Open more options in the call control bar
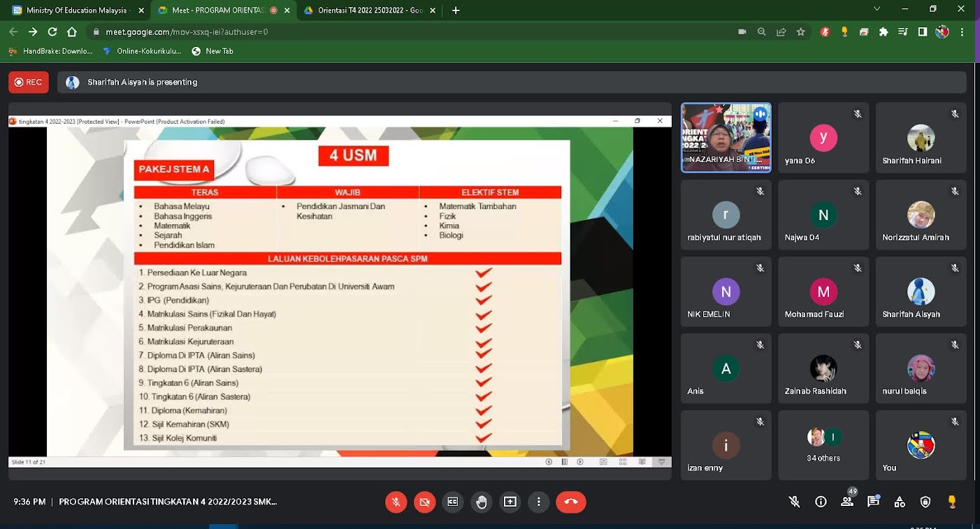This screenshot has width=980, height=529. point(538,502)
